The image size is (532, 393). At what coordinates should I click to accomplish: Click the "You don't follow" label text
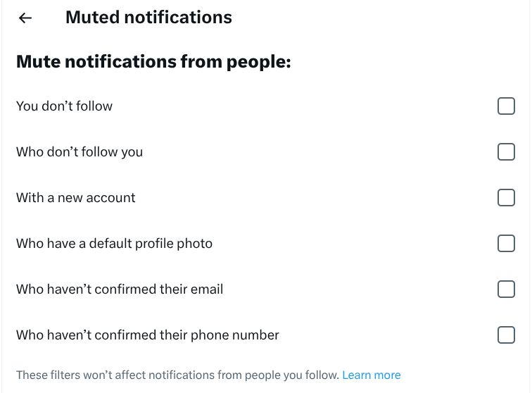coord(64,106)
